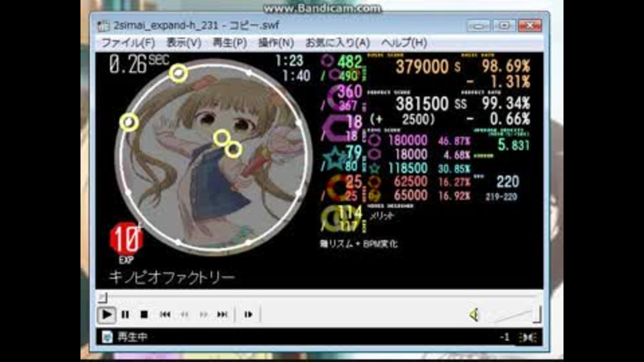Pause playback with the Pause button
The width and height of the screenshot is (644, 362).
[125, 315]
